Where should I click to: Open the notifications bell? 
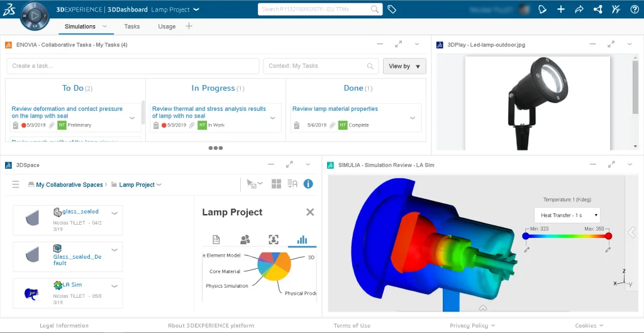[543, 9]
